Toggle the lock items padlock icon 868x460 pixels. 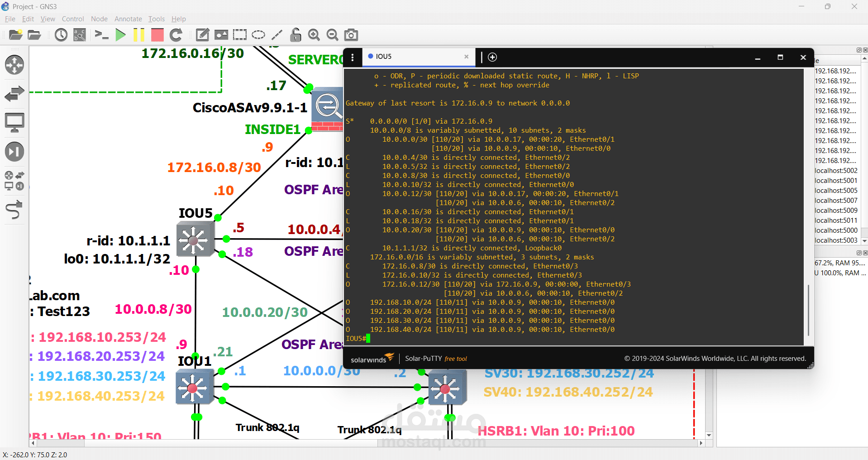click(x=296, y=35)
